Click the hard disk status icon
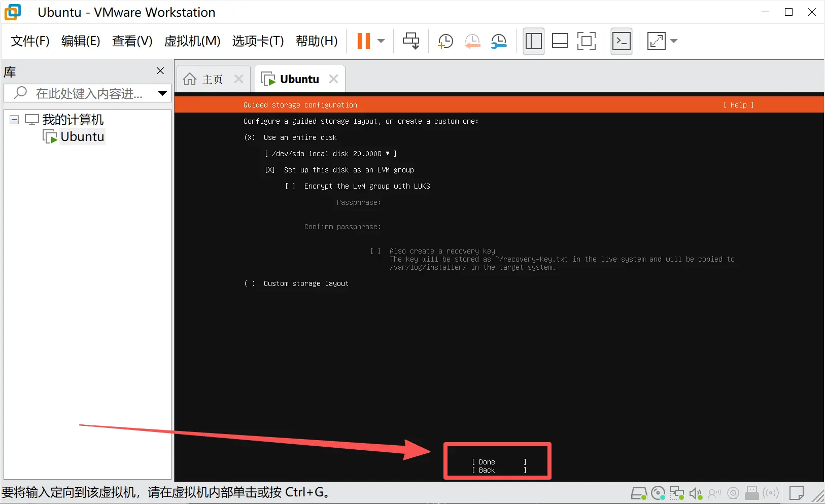 (639, 493)
